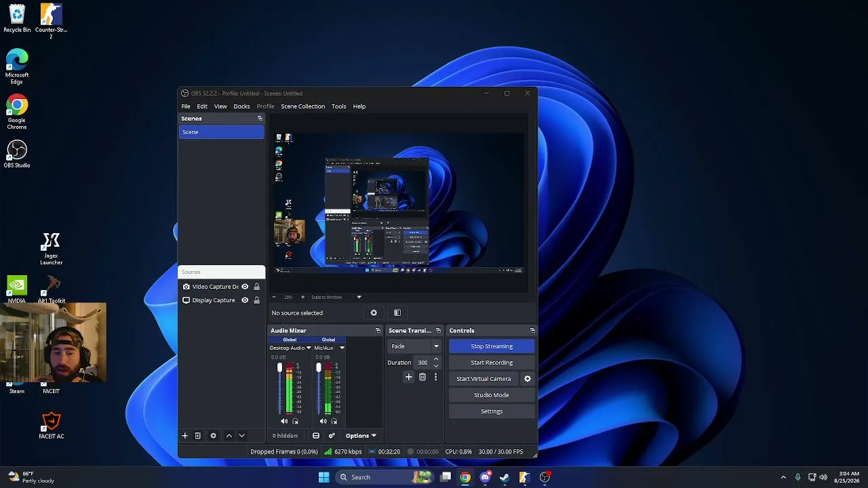Pop out the Scenes dock
This screenshot has width=868, height=488.
tap(260, 119)
